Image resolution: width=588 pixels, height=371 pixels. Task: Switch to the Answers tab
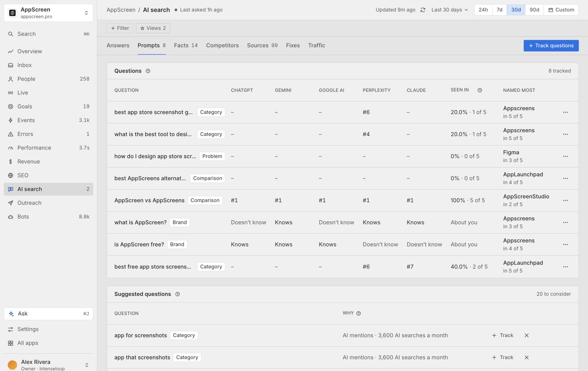(x=118, y=45)
